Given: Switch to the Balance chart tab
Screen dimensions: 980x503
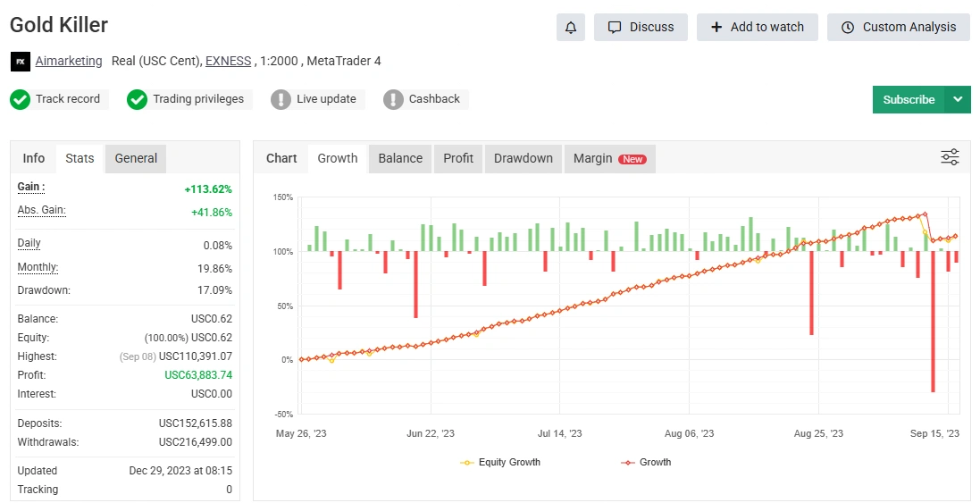Looking at the screenshot, I should point(400,158).
